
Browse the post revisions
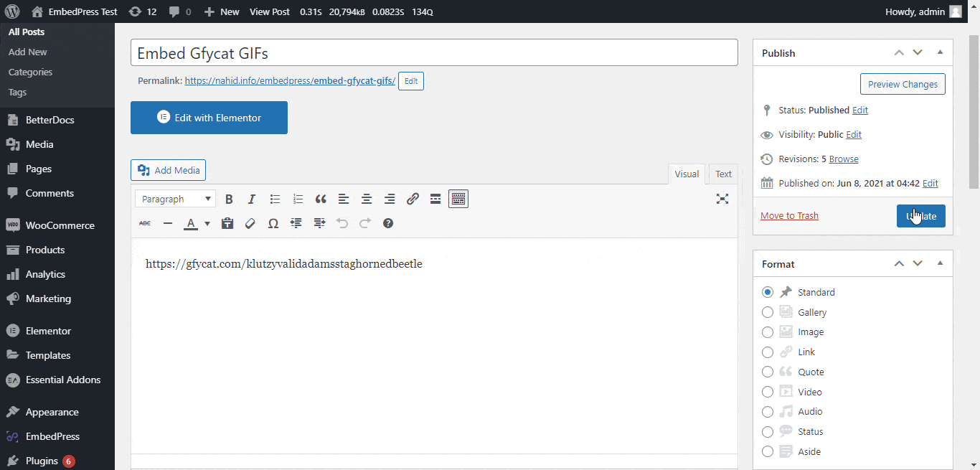click(x=844, y=159)
